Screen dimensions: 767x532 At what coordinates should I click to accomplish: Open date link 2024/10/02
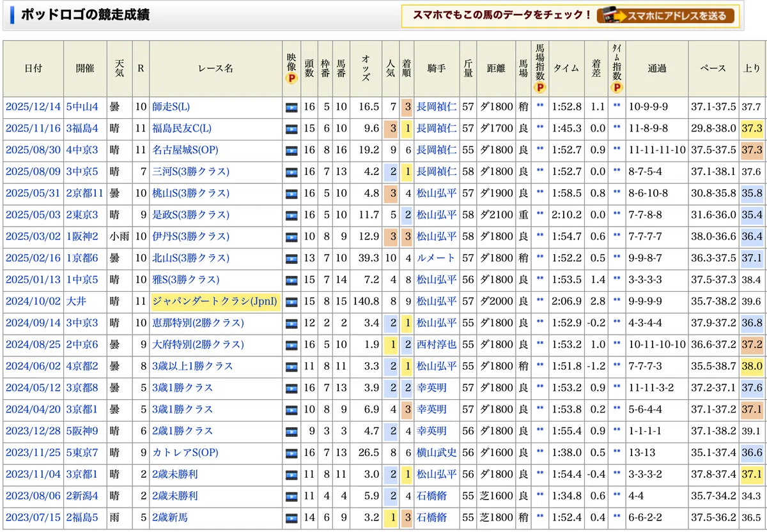(32, 302)
